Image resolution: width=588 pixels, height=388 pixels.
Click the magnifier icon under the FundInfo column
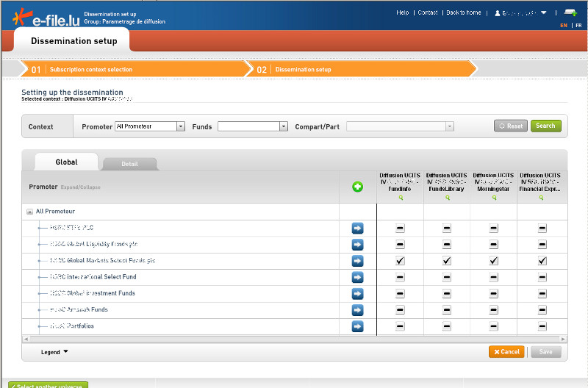tap(401, 198)
